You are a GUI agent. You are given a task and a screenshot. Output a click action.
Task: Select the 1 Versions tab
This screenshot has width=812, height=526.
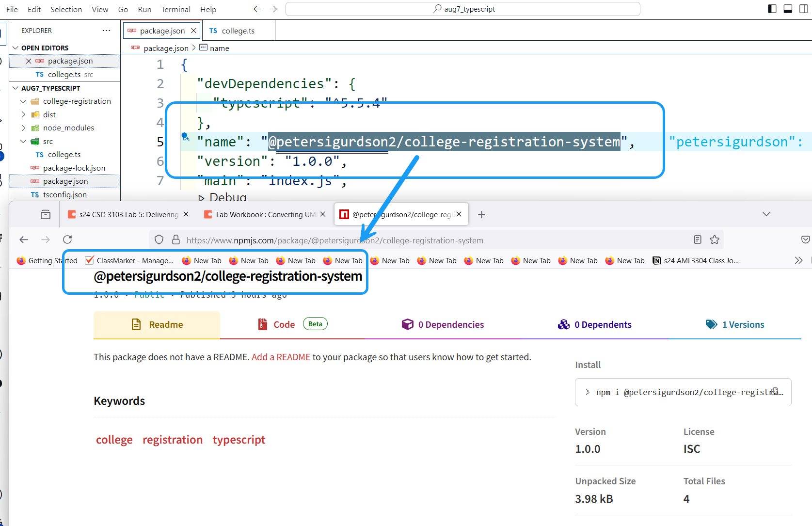735,325
